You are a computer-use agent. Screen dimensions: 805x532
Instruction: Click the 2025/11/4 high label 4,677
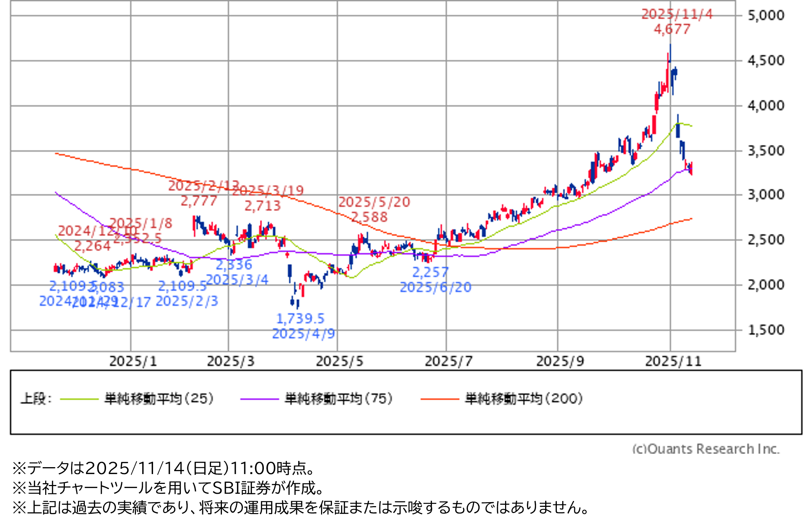click(672, 29)
